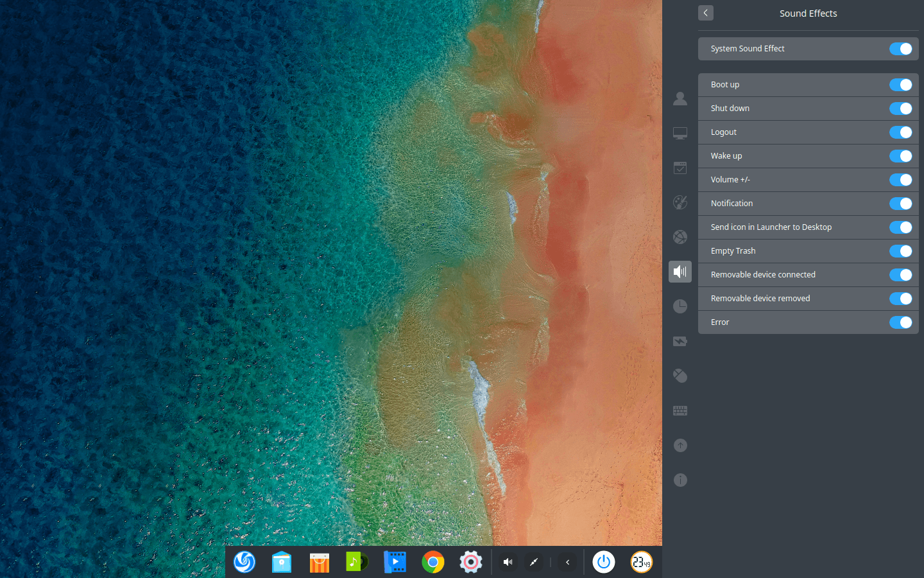Open Power management settings
The height and width of the screenshot is (578, 924).
click(x=680, y=341)
